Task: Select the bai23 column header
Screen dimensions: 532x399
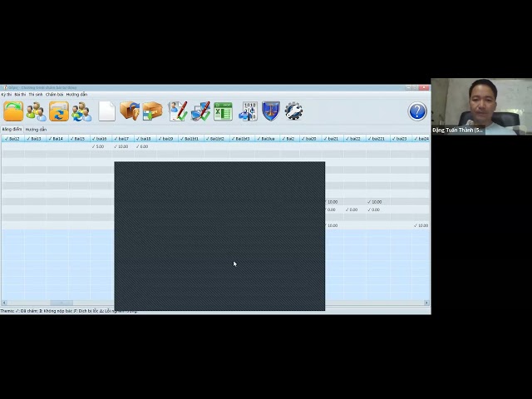Action: coord(400,139)
